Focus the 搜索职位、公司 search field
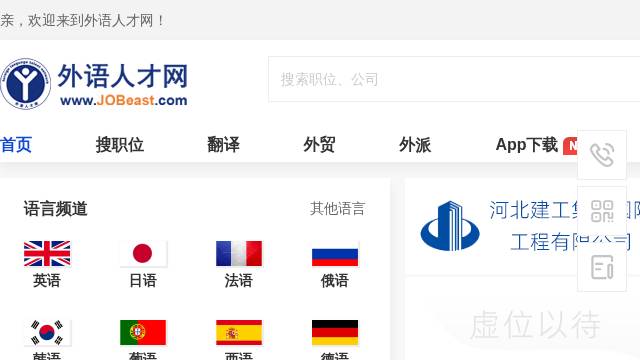The width and height of the screenshot is (640, 360). (454, 79)
